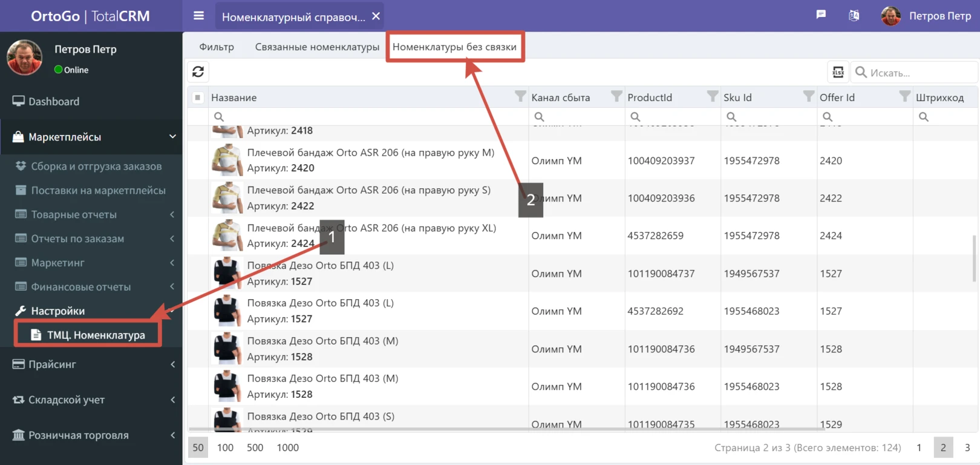Set page size to 100 rows
980x465 pixels.
pyautogui.click(x=225, y=447)
